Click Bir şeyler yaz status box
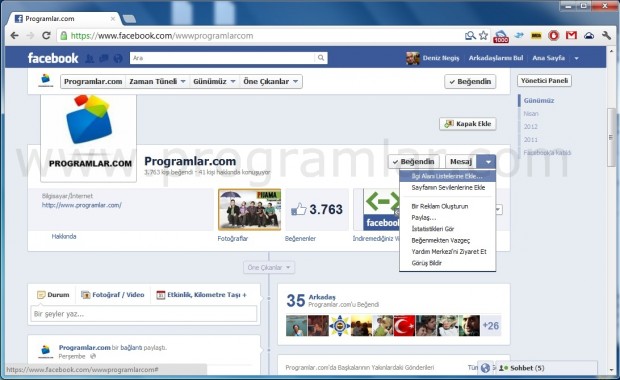Viewport: 620px width, 380px height. point(144,314)
